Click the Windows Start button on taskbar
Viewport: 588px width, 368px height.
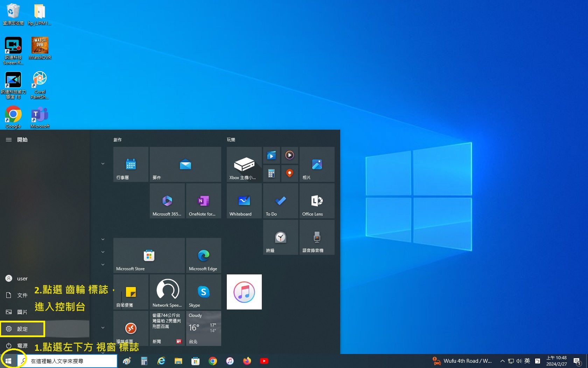[x=8, y=361]
